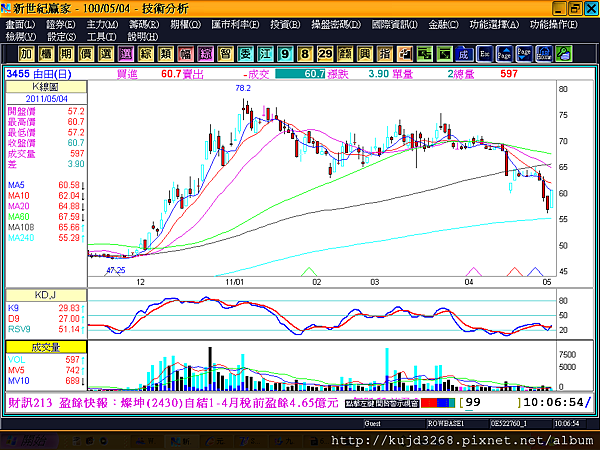Open the 匯市利率(F) menu
Screen dimensions: 600x450
point(235,24)
